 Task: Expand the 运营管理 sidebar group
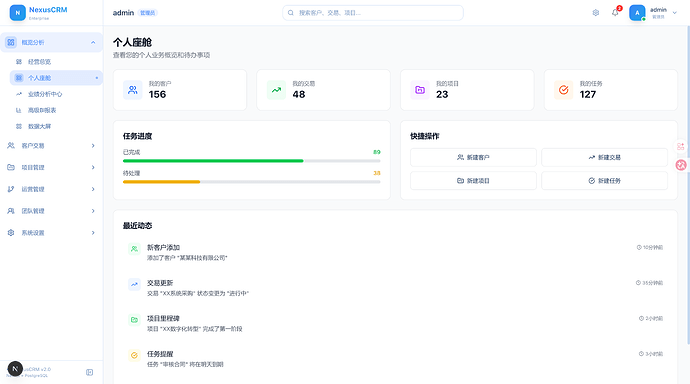pyautogui.click(x=93, y=189)
